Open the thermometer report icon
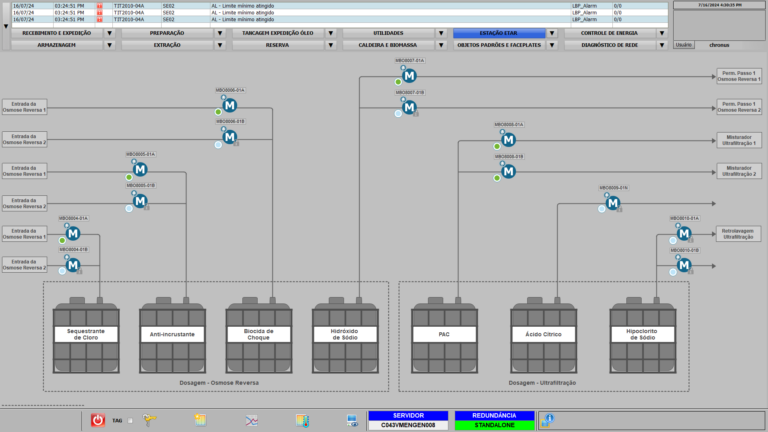The width and height of the screenshot is (768, 432). (302, 420)
